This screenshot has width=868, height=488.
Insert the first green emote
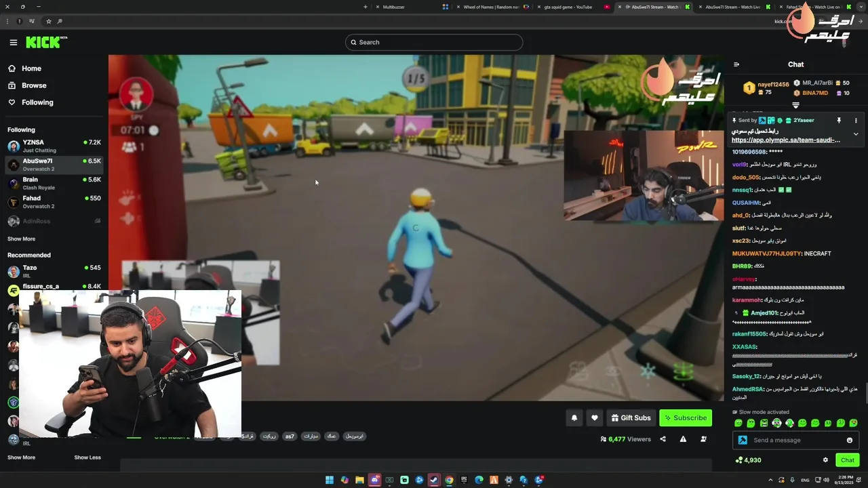(x=738, y=423)
